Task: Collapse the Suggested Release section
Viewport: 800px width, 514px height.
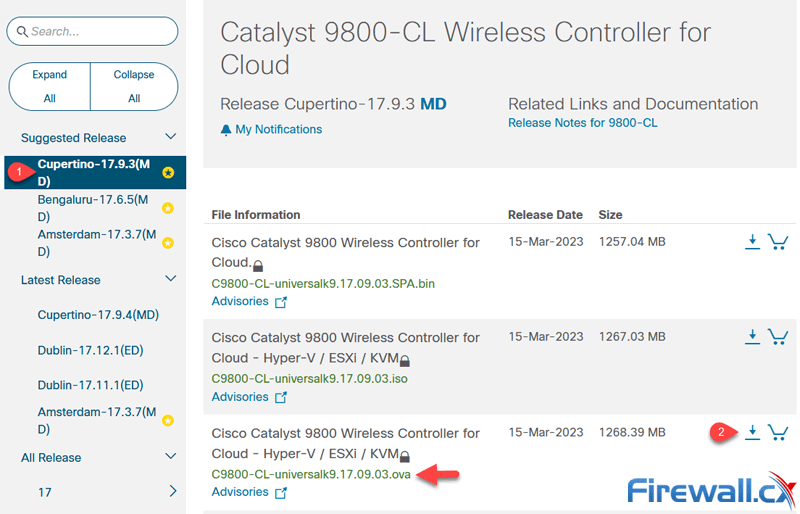Action: [171, 137]
